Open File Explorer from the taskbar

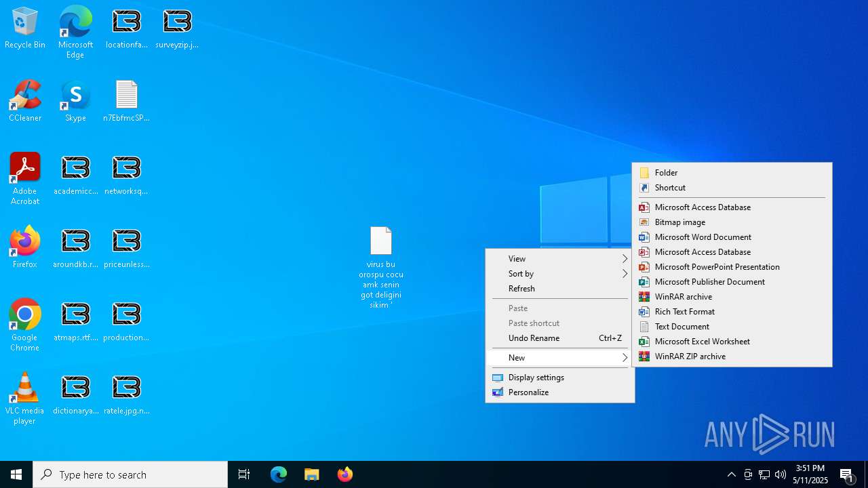312,474
